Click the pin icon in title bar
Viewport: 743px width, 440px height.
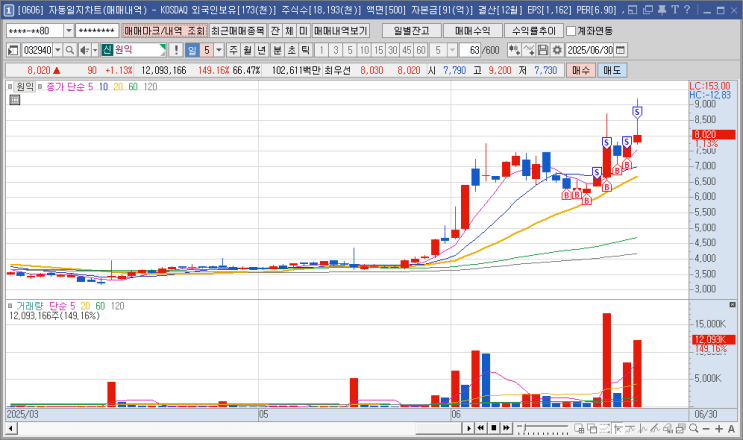click(662, 9)
